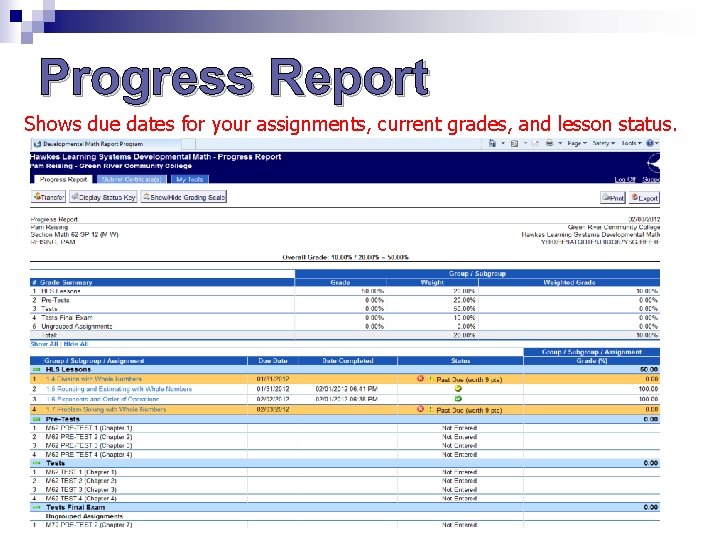Collapse the Tests group
Viewport: 720px width, 540px height.
36,463
